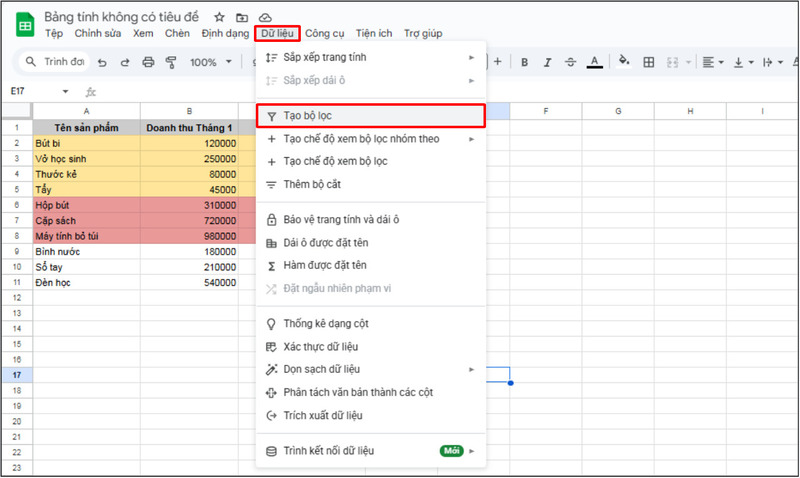Click the cell containing Bút bi
800x478 pixels.
pos(86,143)
